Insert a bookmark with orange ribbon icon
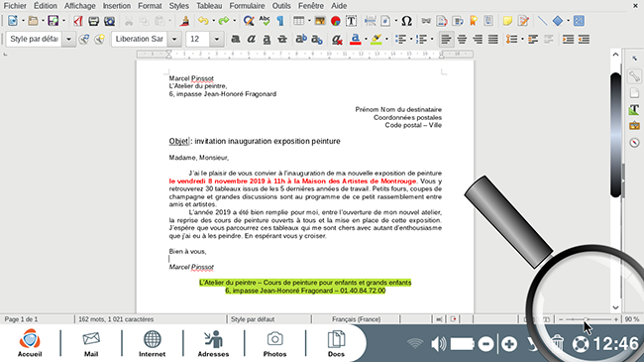The image size is (644, 362). point(474,21)
